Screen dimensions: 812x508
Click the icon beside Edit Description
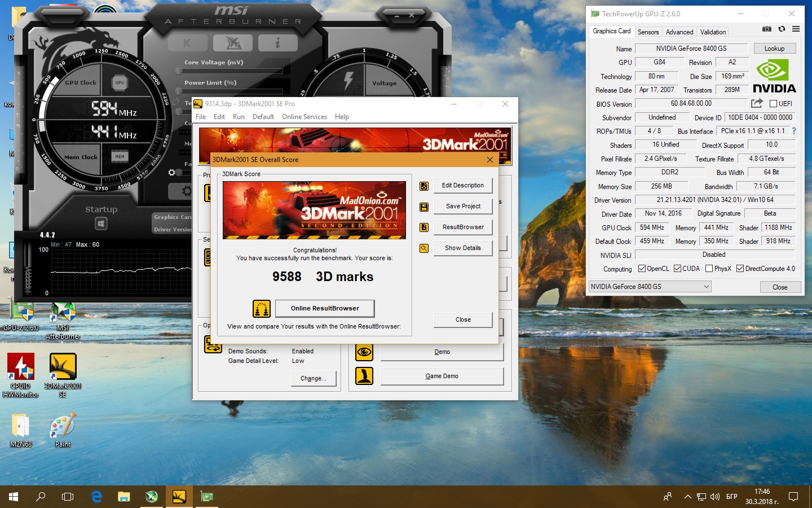(424, 186)
